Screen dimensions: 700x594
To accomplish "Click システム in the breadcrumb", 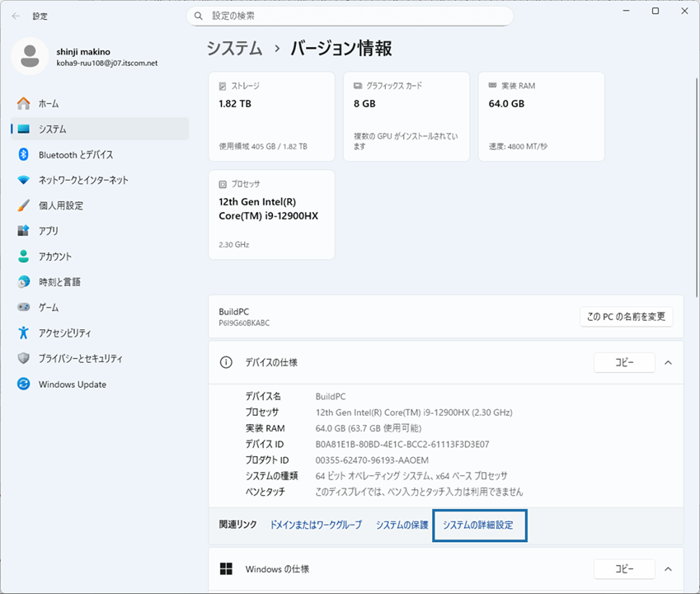I will point(235,48).
